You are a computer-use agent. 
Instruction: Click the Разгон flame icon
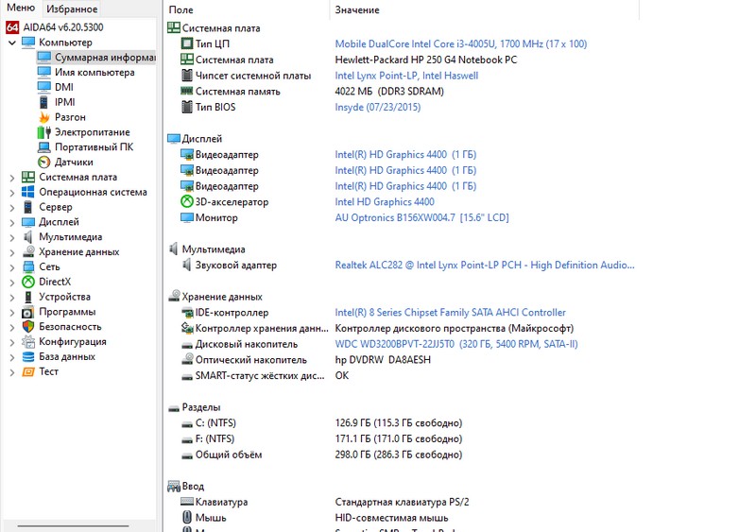point(44,117)
